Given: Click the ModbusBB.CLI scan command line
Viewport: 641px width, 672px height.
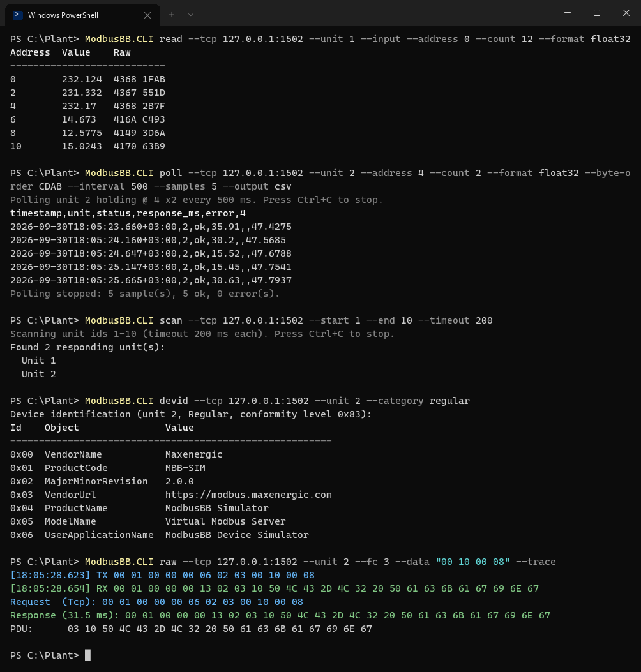Looking at the screenshot, I should pos(252,320).
